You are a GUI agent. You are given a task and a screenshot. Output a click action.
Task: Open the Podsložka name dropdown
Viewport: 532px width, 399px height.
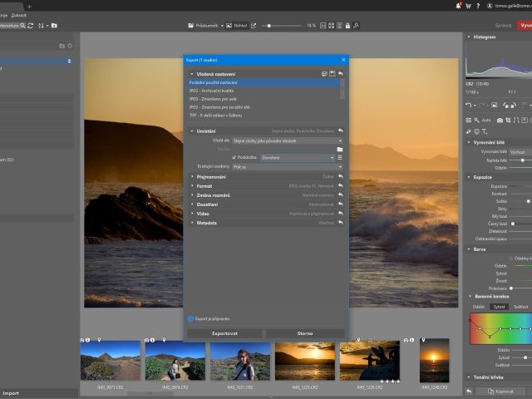[298, 157]
